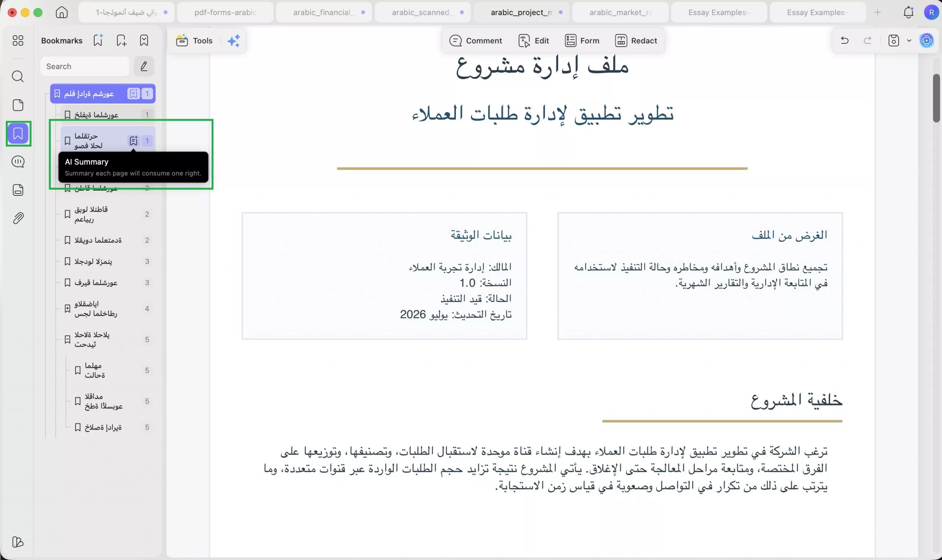Viewport: 942px width, 560px height.
Task: Click the line النسخة: 1.0
Action: click(485, 283)
